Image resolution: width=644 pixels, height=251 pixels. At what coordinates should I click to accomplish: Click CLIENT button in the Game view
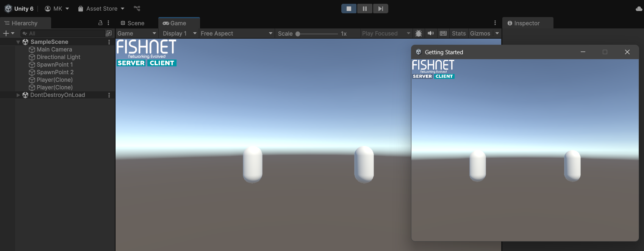162,63
